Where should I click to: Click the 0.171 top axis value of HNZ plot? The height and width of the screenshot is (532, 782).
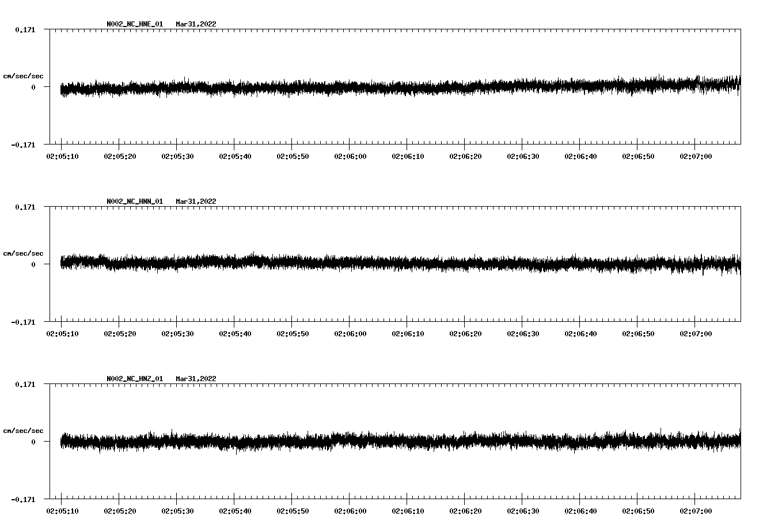point(25,384)
